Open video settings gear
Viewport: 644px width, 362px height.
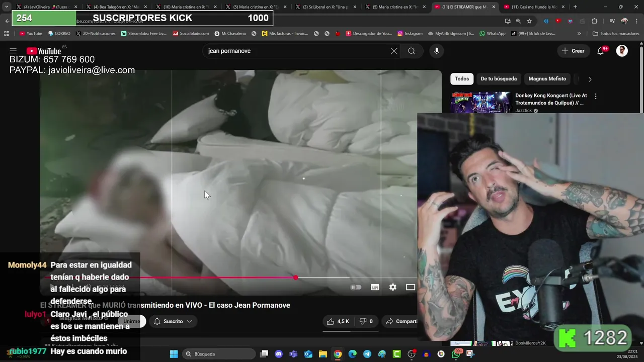tap(393, 287)
